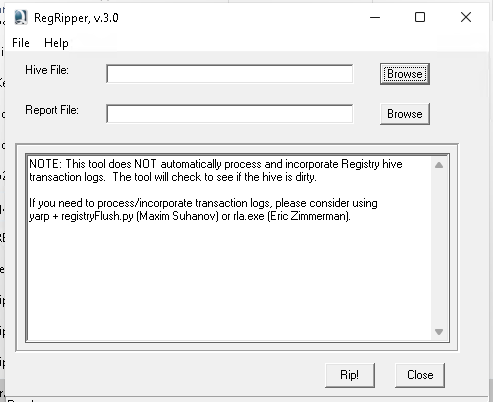
Task: Click the scroll up arrow in notes box
Action: [x=439, y=165]
